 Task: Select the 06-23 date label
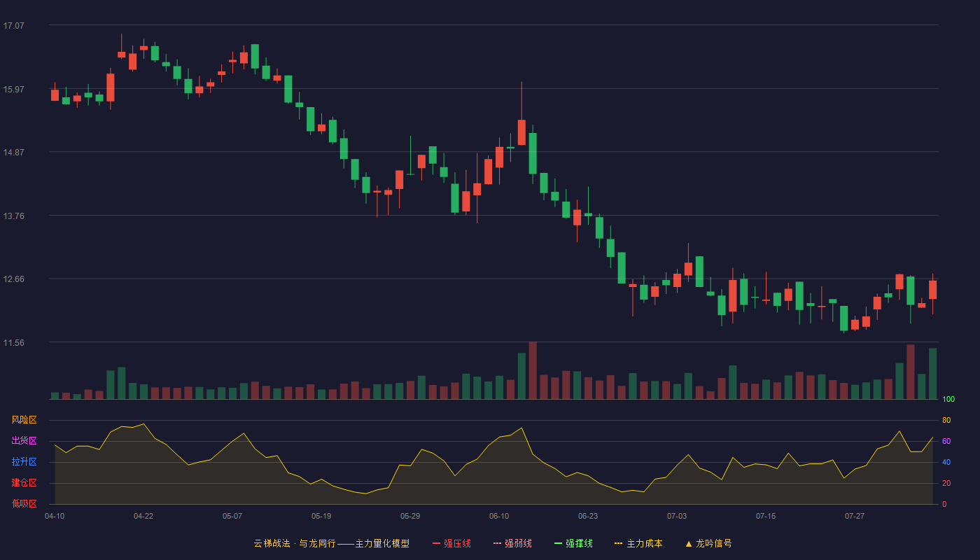click(588, 516)
